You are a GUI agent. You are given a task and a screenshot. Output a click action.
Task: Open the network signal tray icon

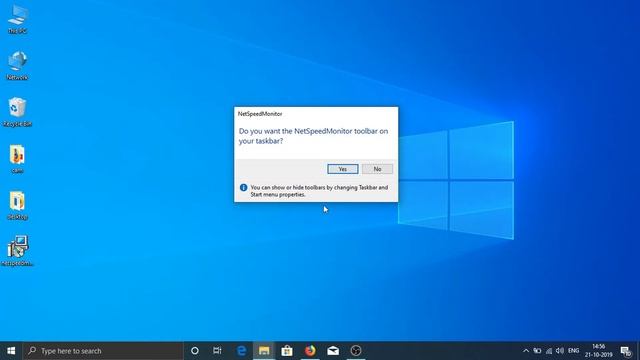[x=549, y=351]
